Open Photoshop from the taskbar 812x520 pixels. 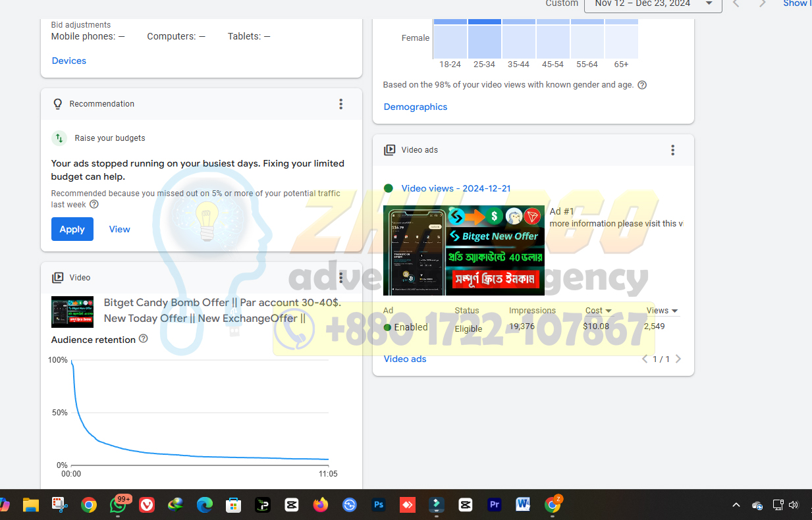pyautogui.click(x=379, y=505)
